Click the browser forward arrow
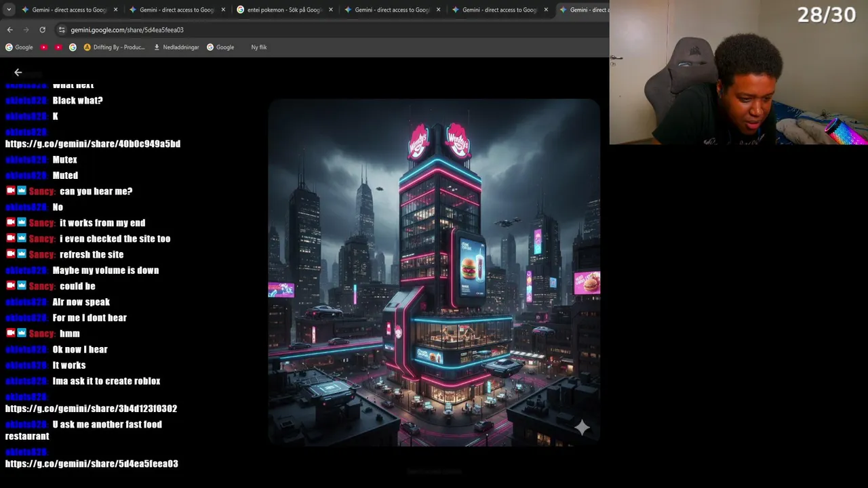Viewport: 868px width, 488px height. (x=26, y=30)
